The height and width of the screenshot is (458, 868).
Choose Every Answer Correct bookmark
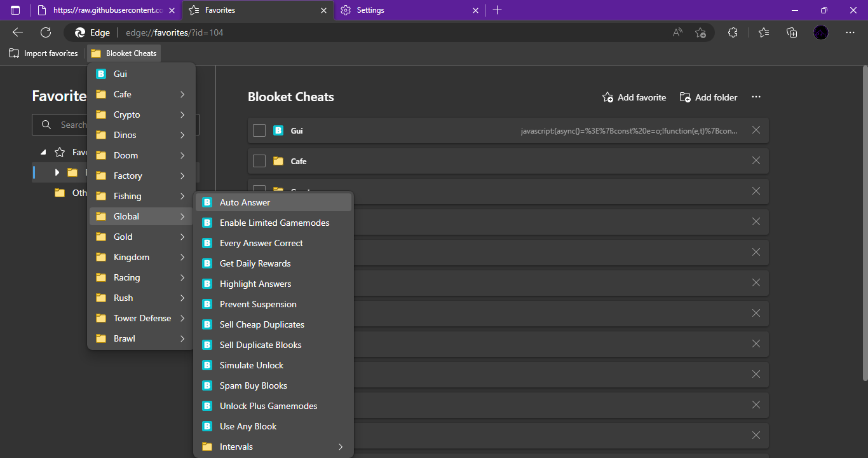coord(273,243)
